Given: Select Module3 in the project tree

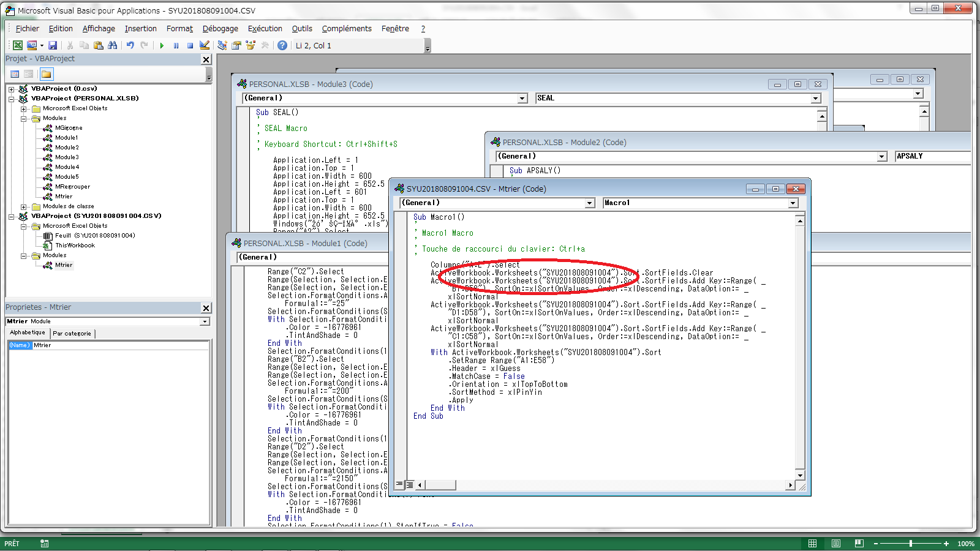Looking at the screenshot, I should (x=67, y=157).
